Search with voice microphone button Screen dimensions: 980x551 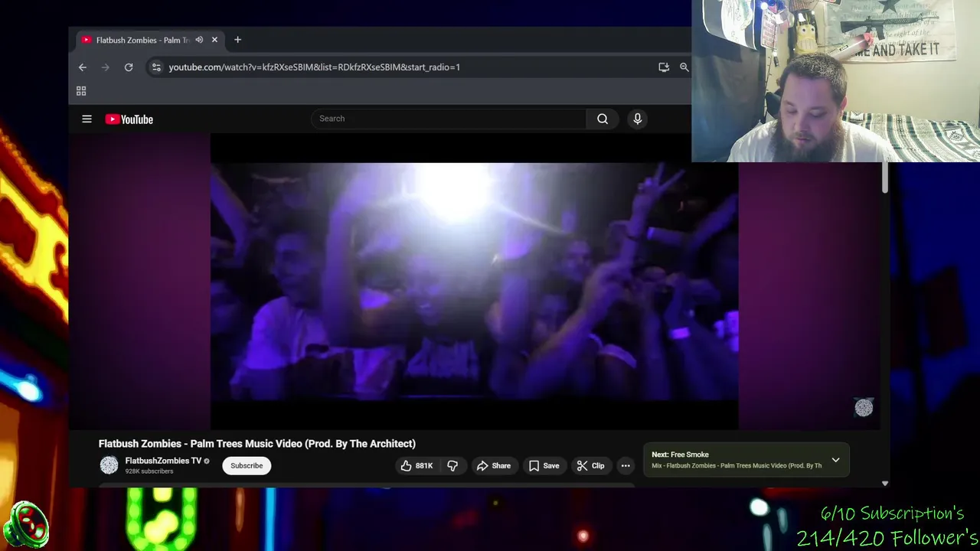[x=637, y=119]
